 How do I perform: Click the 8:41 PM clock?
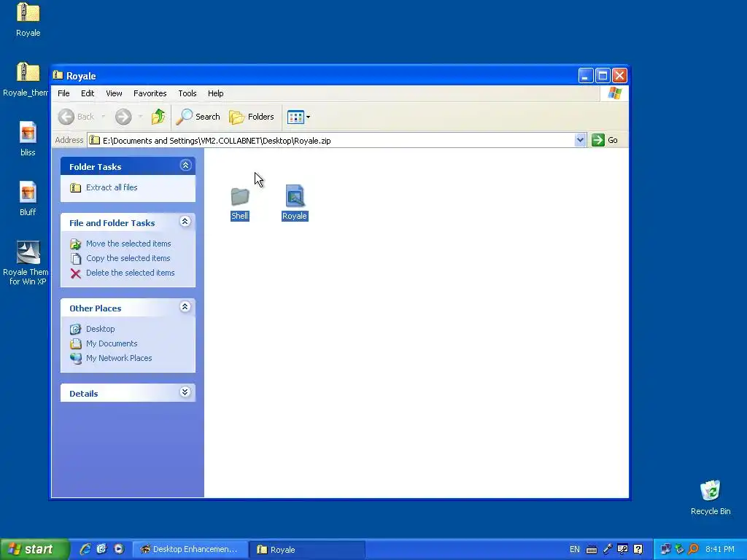pyautogui.click(x=720, y=550)
